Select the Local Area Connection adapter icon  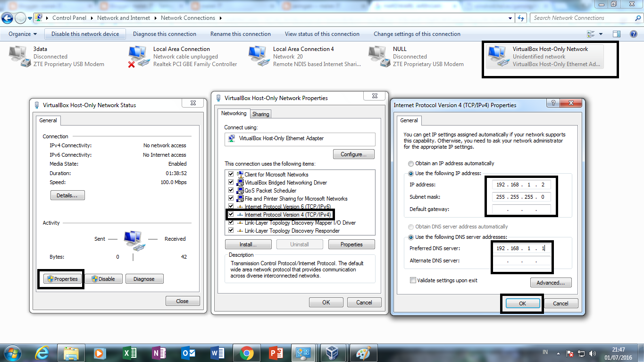click(x=138, y=57)
